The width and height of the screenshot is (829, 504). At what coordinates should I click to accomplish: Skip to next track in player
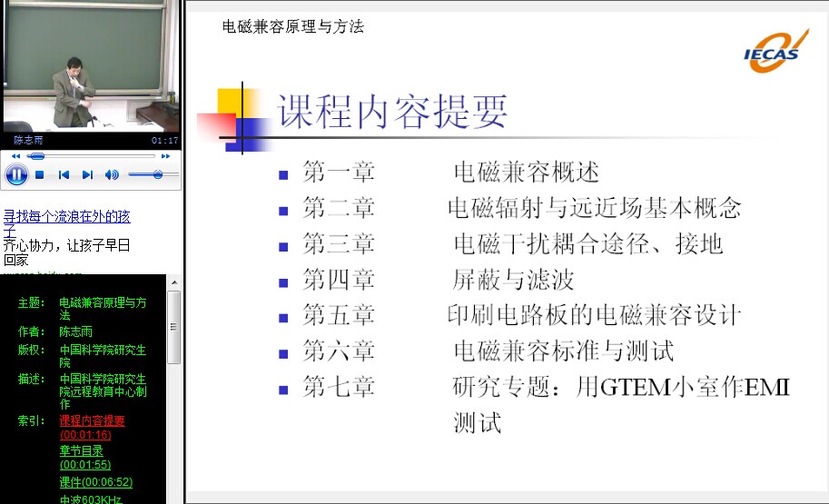pyautogui.click(x=87, y=174)
